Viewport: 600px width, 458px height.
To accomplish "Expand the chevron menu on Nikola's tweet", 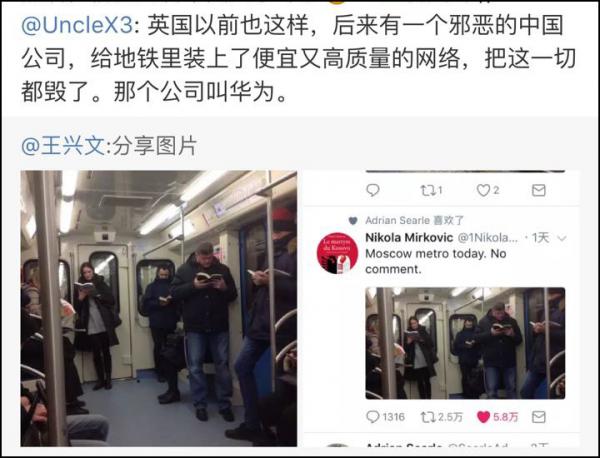I will pyautogui.click(x=562, y=238).
